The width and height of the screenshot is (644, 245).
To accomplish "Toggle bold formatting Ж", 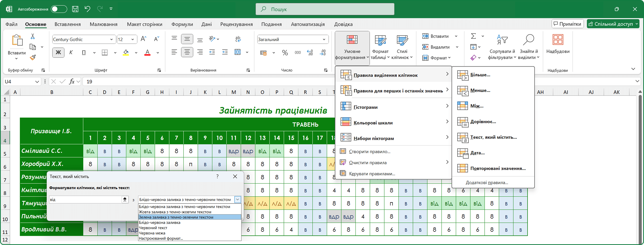I will pos(58,52).
